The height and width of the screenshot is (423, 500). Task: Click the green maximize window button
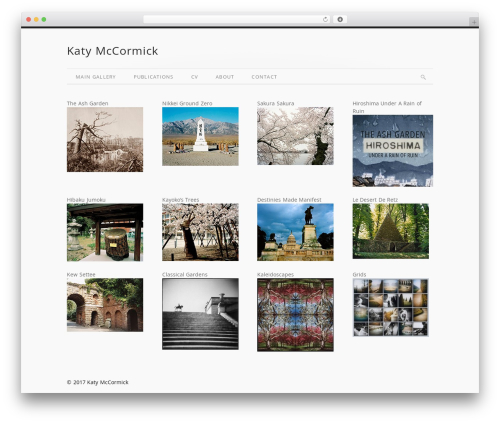tap(44, 19)
